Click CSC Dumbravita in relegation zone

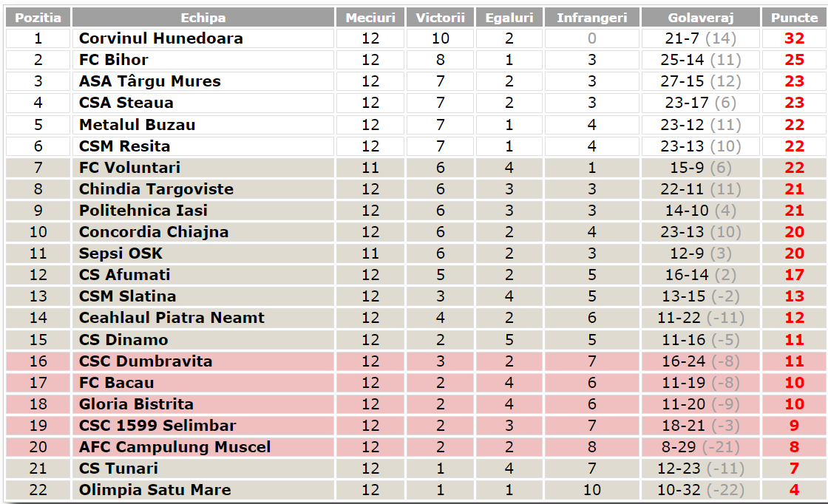[x=146, y=361]
